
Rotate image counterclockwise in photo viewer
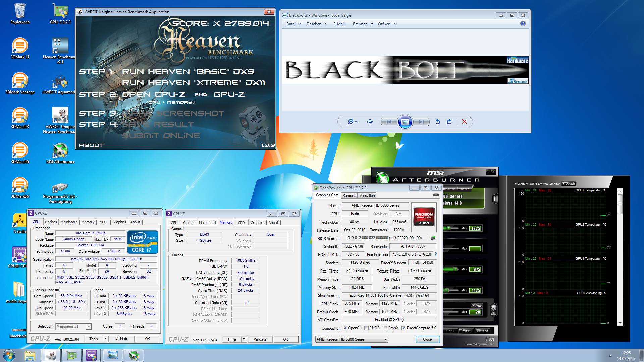pyautogui.click(x=438, y=122)
